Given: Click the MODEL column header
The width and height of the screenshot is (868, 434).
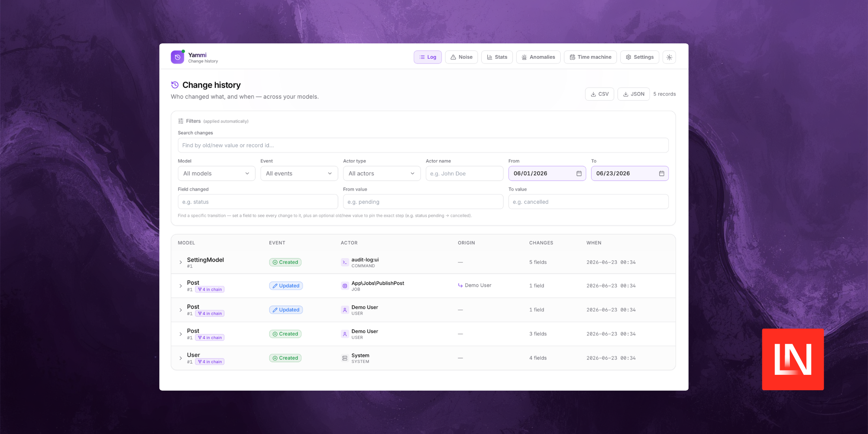Looking at the screenshot, I should pos(186,243).
